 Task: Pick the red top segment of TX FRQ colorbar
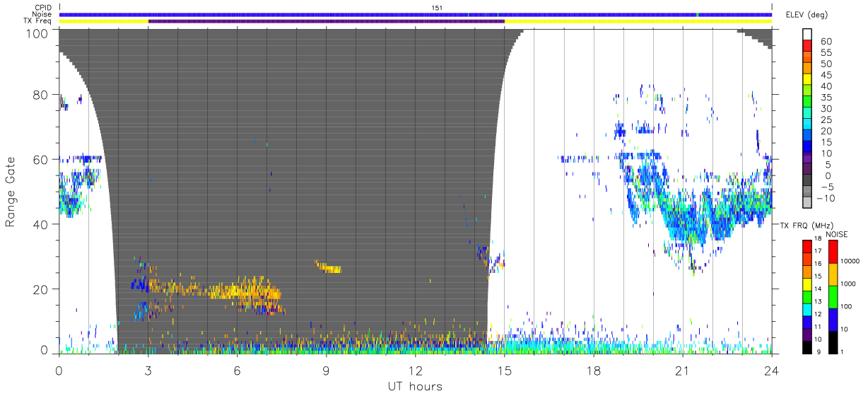807,245
